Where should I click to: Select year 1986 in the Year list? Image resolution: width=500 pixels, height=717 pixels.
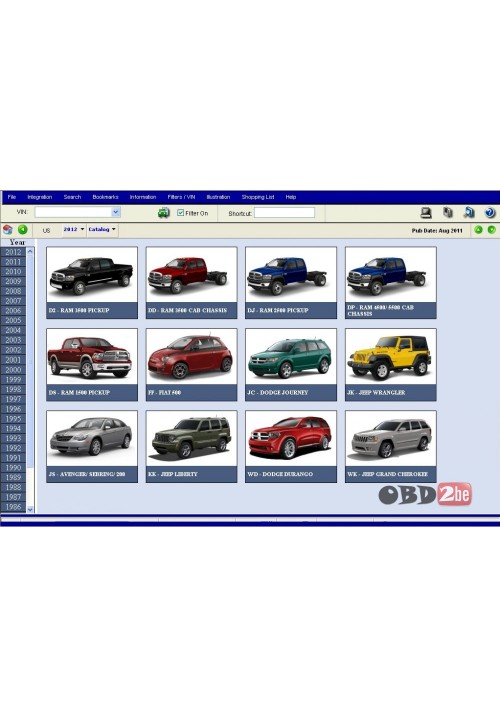[13, 507]
